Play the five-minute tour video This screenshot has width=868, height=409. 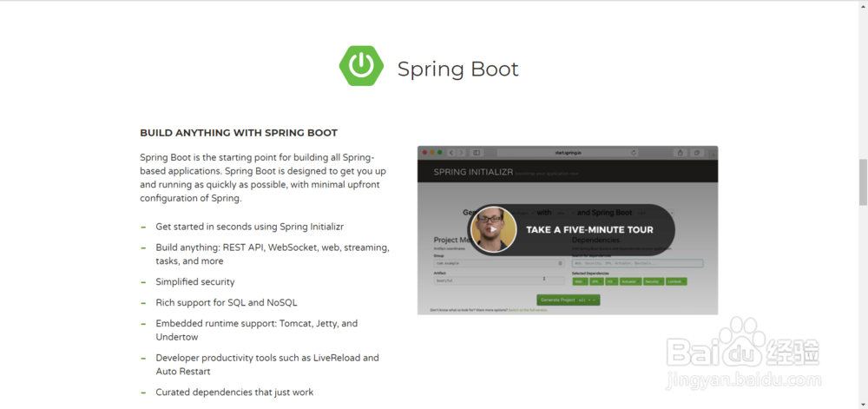point(571,229)
